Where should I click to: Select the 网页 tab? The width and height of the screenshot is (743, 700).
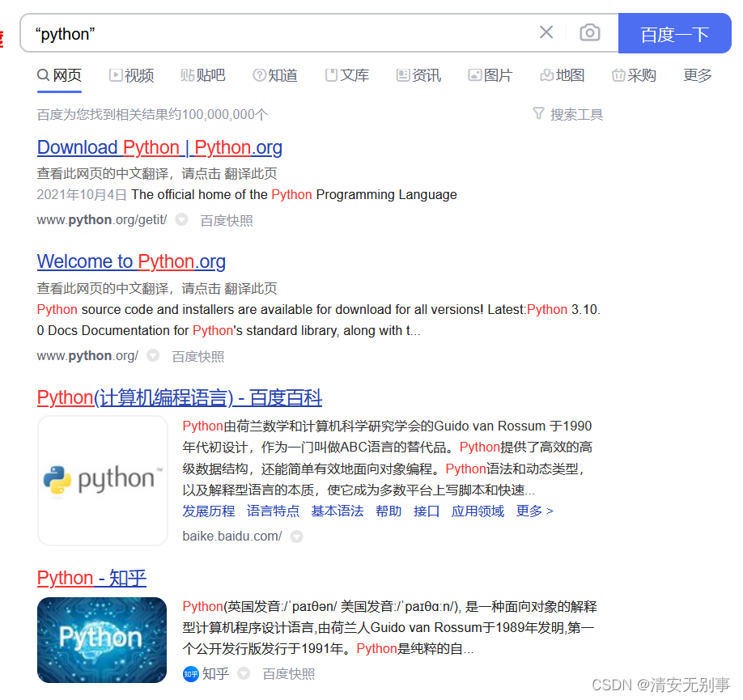pos(59,75)
